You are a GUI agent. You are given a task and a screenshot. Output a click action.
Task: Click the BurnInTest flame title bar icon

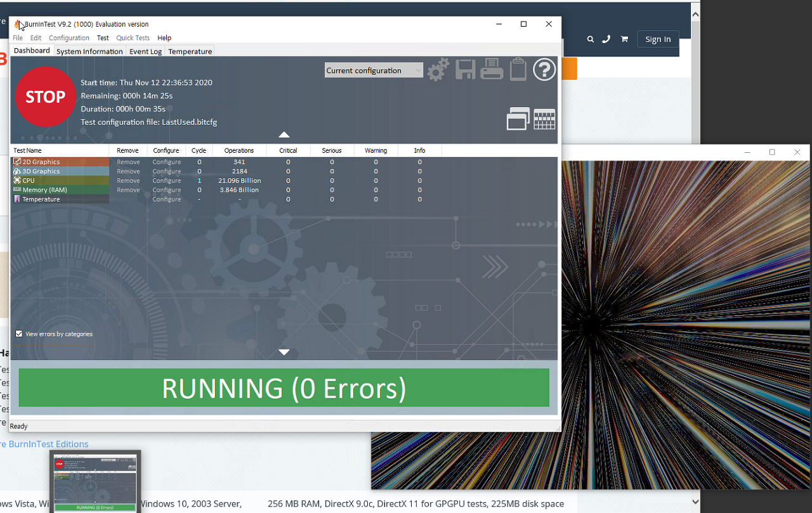coord(18,24)
